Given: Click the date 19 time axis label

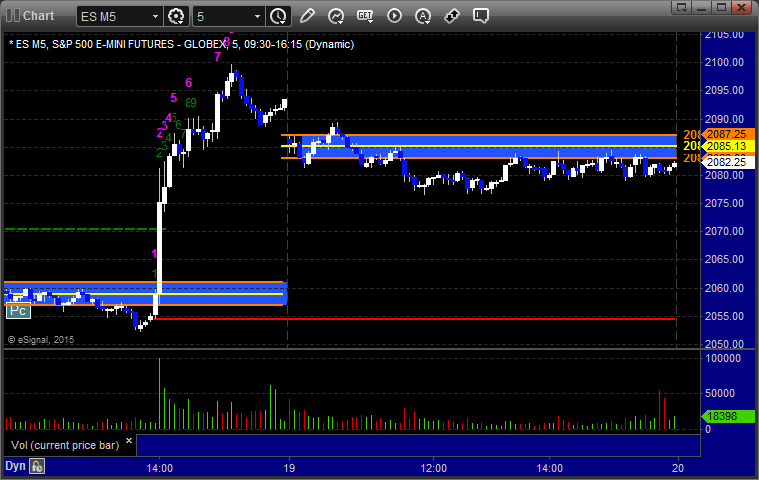Looking at the screenshot, I should pos(289,468).
